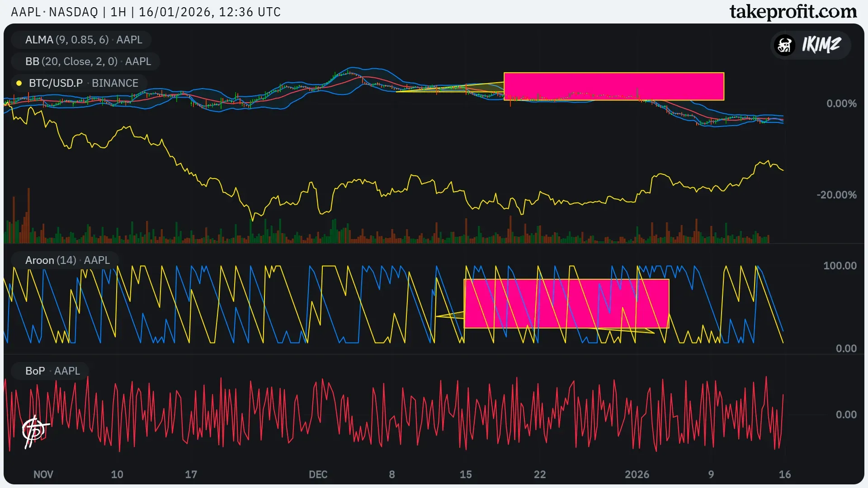Click the takeprofit watermark logo at bottom left

tap(34, 431)
